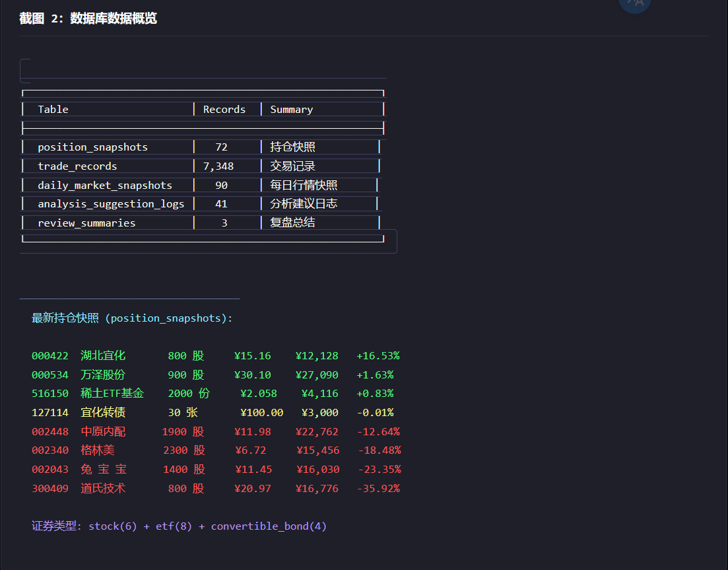Image resolution: width=728 pixels, height=570 pixels.
Task: Select the 002340 格林美 holding row
Action: 216,450
